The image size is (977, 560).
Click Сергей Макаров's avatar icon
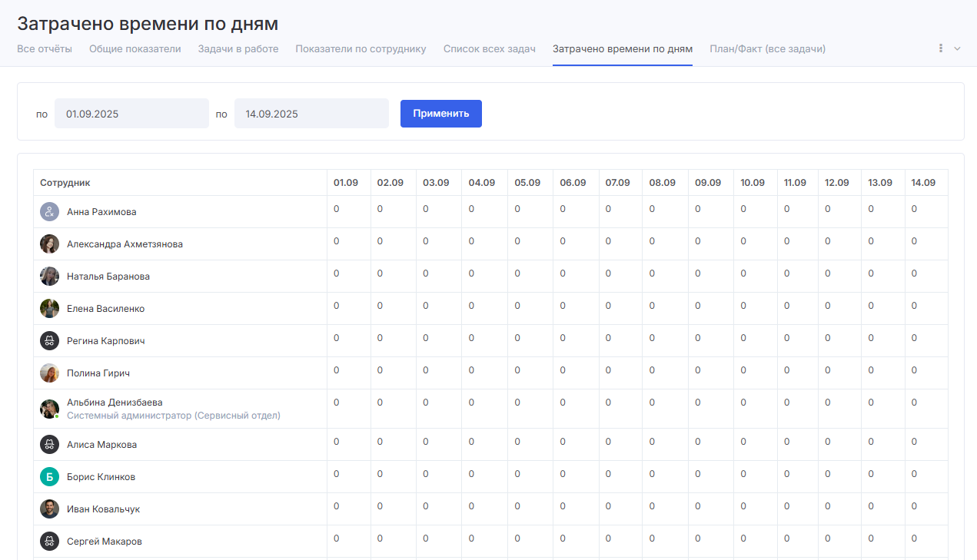[49, 542]
